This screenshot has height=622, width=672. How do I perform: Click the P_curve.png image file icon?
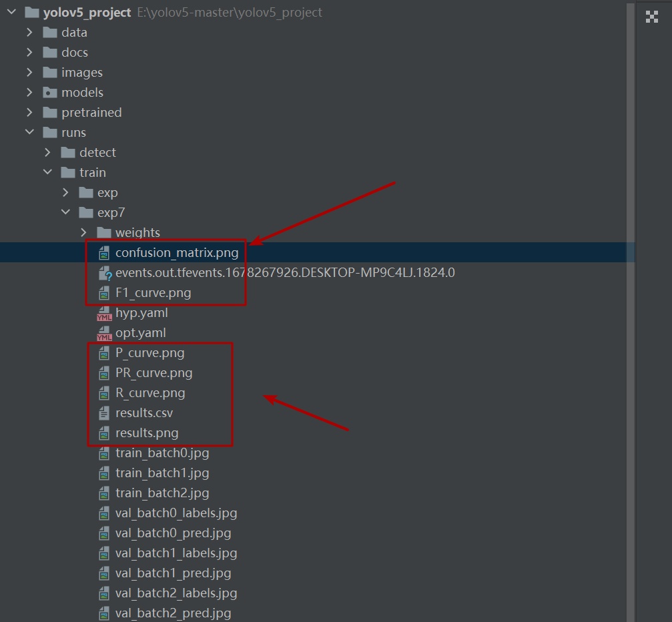click(104, 353)
